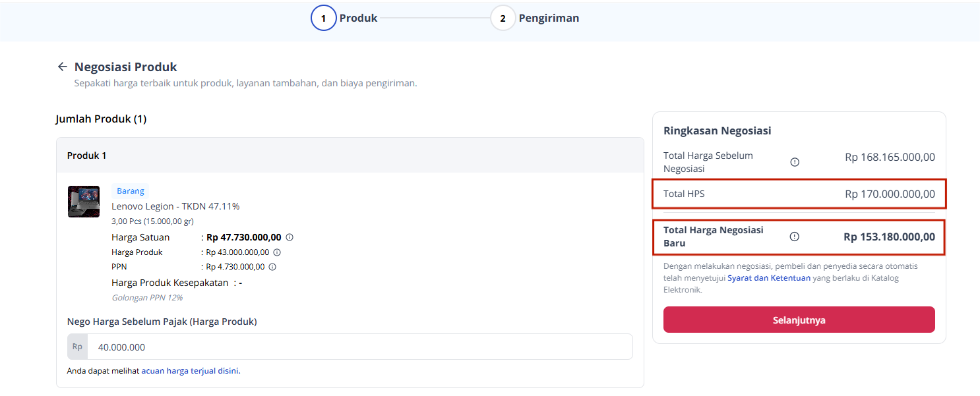
Task: Click the Total HPS row
Action: tap(799, 194)
